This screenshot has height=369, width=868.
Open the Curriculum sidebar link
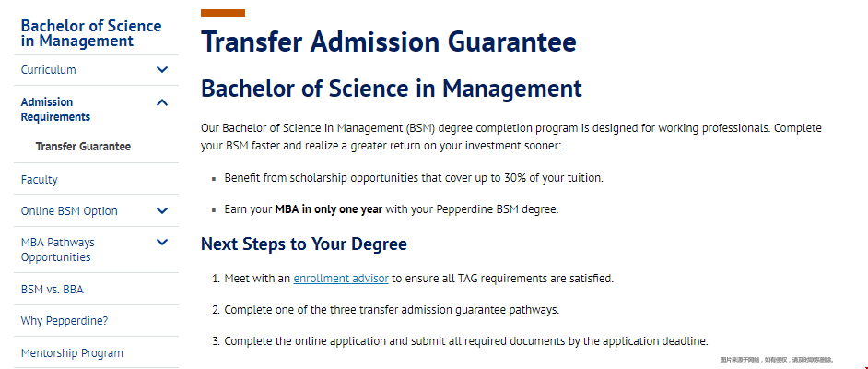tap(49, 70)
